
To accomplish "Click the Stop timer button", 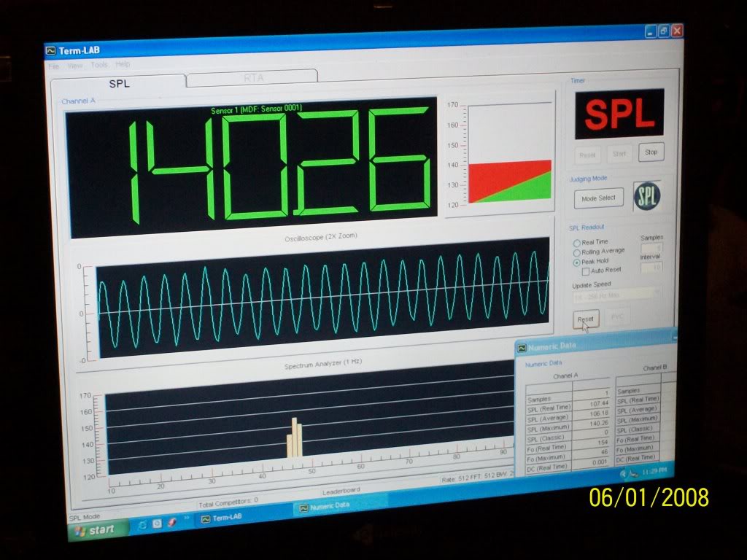I will (651, 152).
